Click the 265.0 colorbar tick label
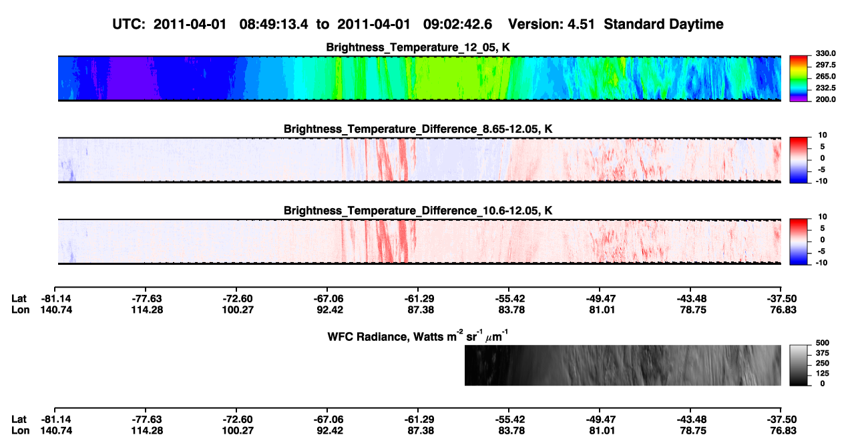 pos(825,76)
